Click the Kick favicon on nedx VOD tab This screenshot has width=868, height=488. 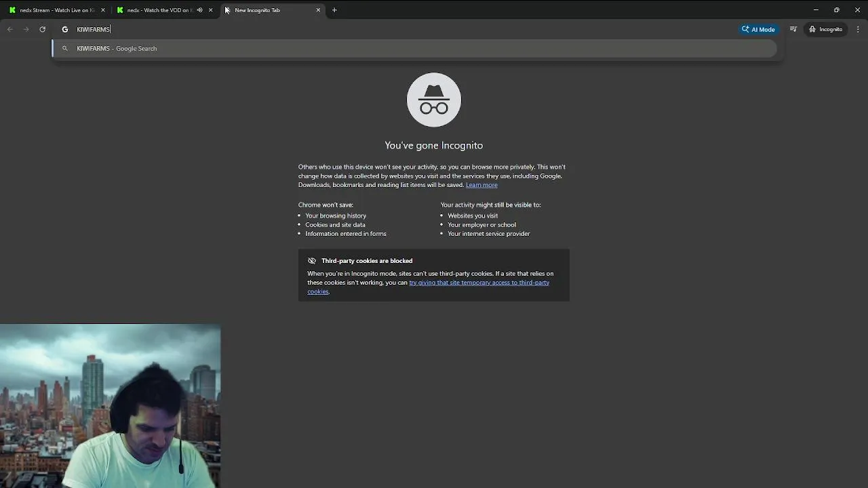tap(120, 10)
